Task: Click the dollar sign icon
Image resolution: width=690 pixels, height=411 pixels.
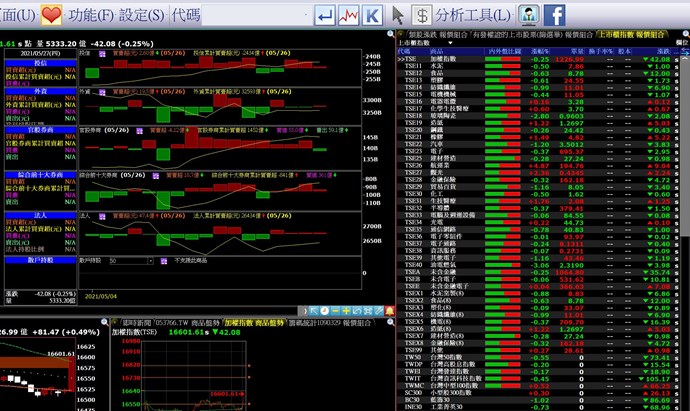Action: 422,15
